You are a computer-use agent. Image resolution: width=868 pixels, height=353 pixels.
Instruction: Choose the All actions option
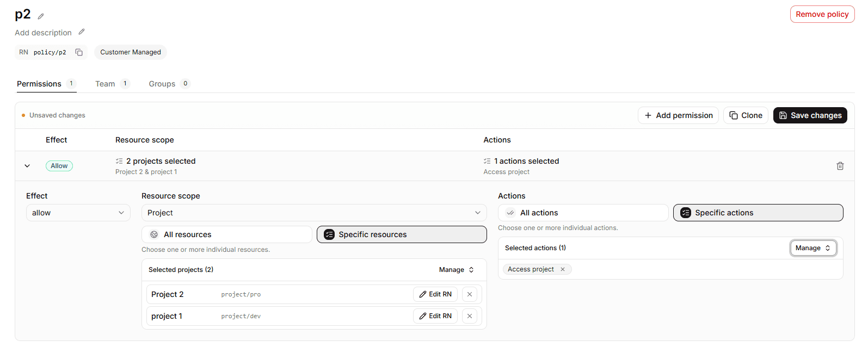[x=583, y=213]
